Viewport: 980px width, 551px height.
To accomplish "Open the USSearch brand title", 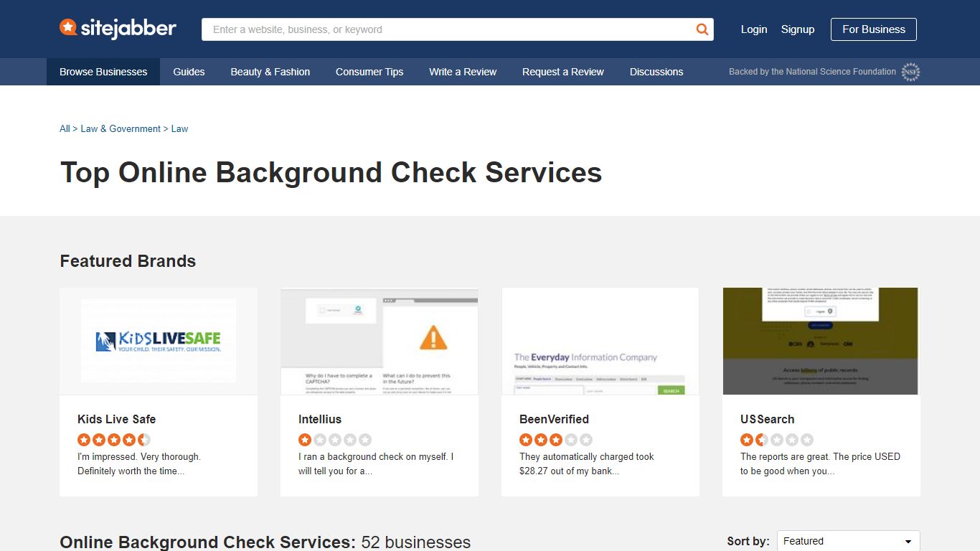I will [767, 419].
